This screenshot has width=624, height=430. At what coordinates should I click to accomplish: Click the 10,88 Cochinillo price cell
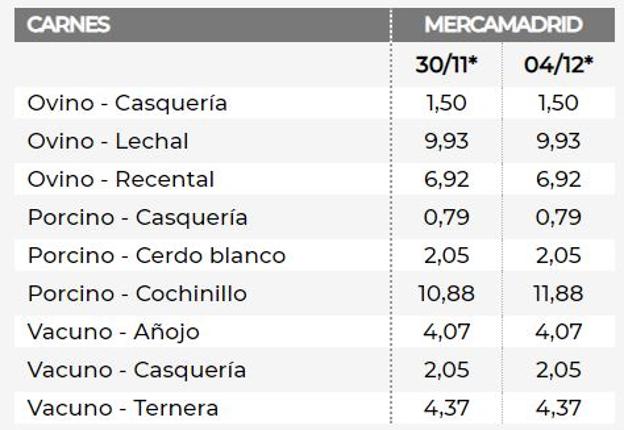(446, 294)
